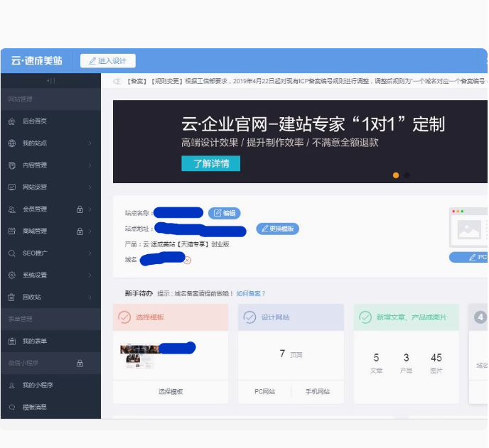Screen dimensions: 489x448
Task: Click the step 4 number badge
Action: (x=480, y=317)
